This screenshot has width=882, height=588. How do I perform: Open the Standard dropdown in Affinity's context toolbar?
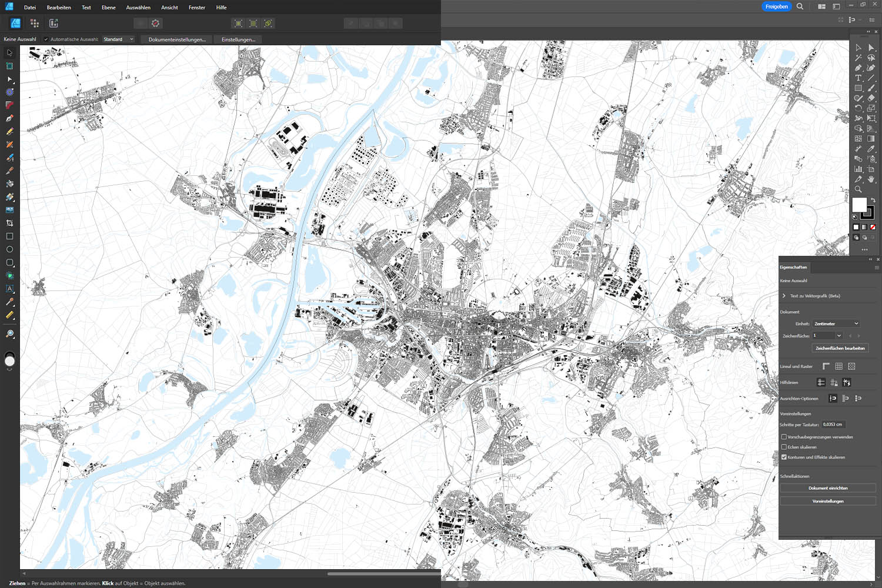[x=118, y=39]
